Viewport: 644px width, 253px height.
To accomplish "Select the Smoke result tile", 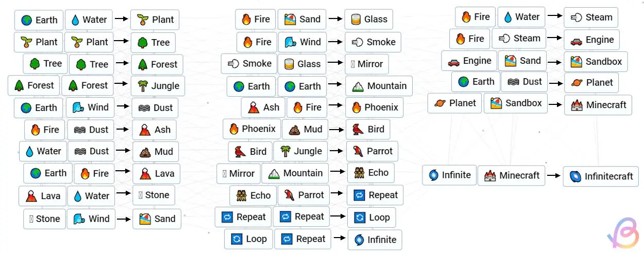I will 373,42.
